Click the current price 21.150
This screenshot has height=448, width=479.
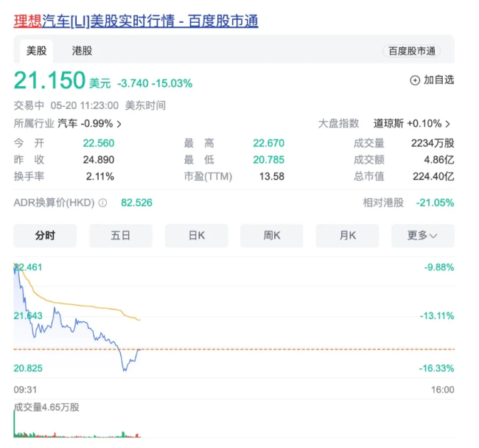click(x=49, y=80)
